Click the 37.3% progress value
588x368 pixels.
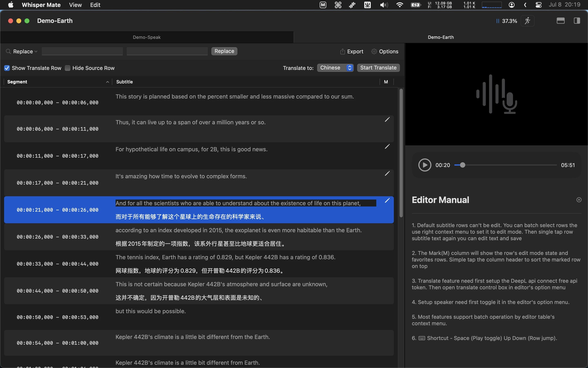pos(510,21)
